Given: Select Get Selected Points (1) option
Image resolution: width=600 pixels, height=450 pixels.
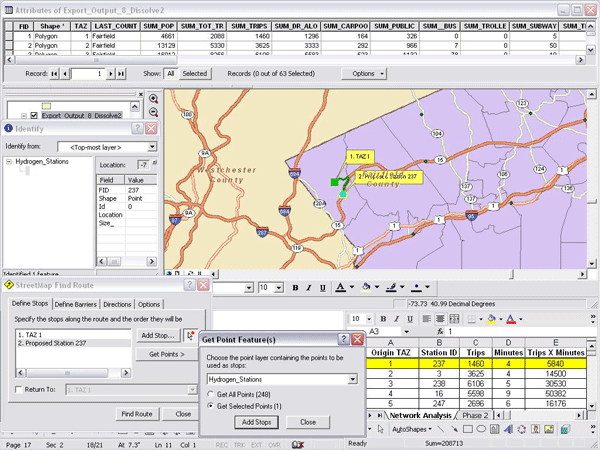Looking at the screenshot, I should click(210, 406).
